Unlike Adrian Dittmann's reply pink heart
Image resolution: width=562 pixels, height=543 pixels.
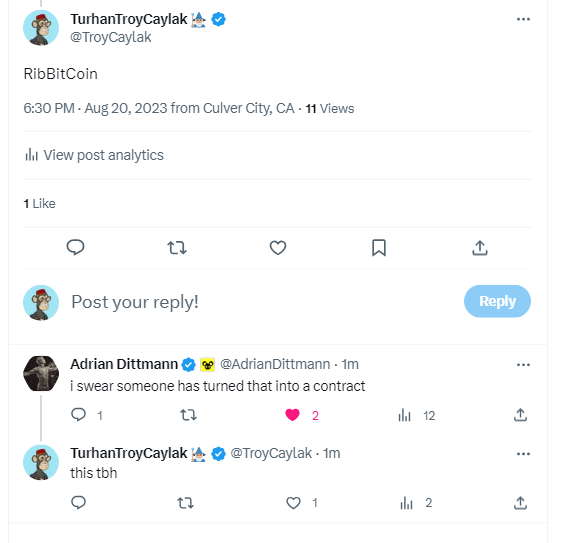coord(292,415)
